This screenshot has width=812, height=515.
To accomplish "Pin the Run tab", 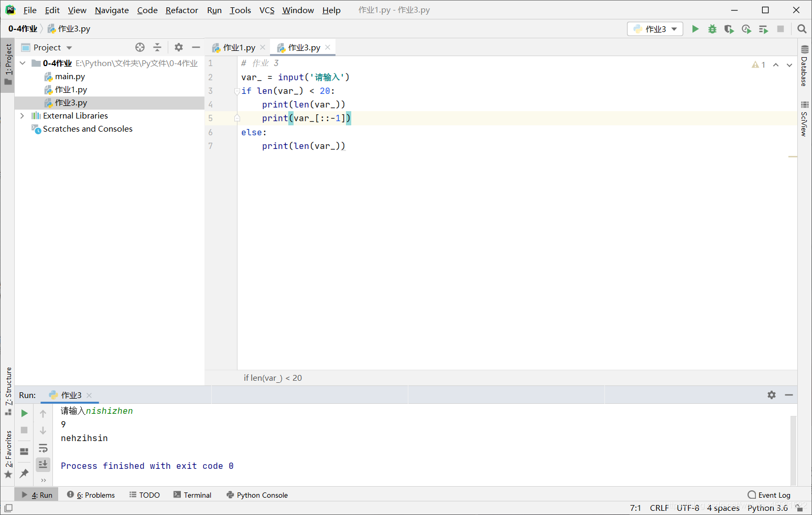I will [x=24, y=474].
